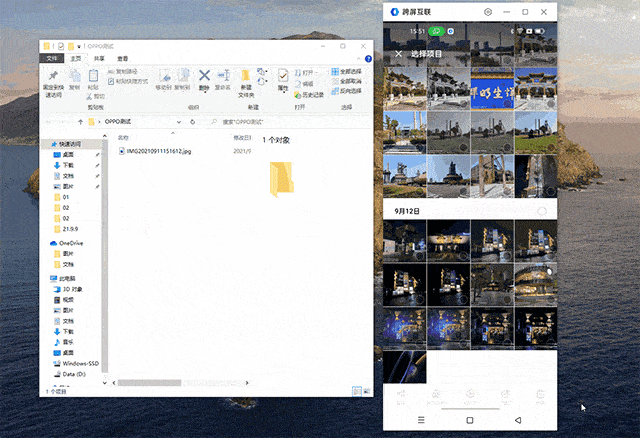This screenshot has width=640, height=438.
Task: Toggle selection circle on the blue calligraphy photo
Action: (507, 104)
